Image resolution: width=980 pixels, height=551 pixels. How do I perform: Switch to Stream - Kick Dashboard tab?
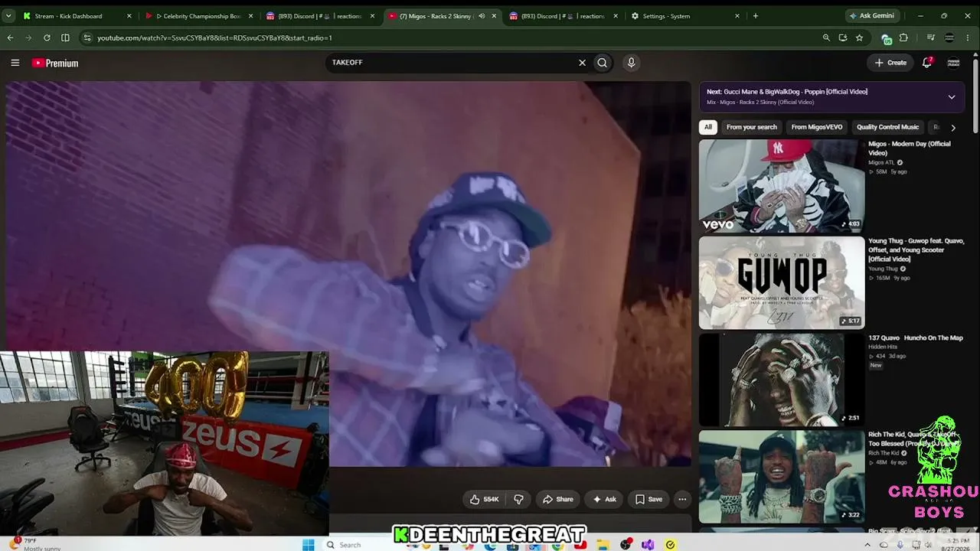click(x=78, y=15)
